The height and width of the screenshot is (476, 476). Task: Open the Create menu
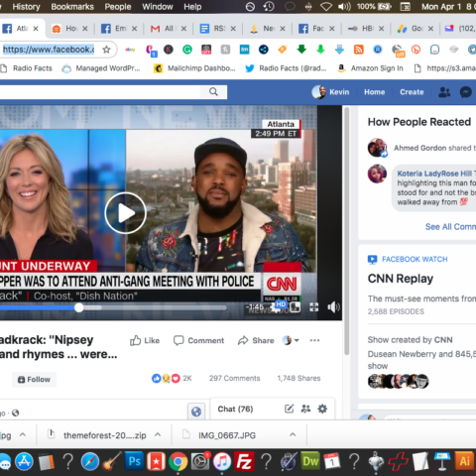[412, 92]
